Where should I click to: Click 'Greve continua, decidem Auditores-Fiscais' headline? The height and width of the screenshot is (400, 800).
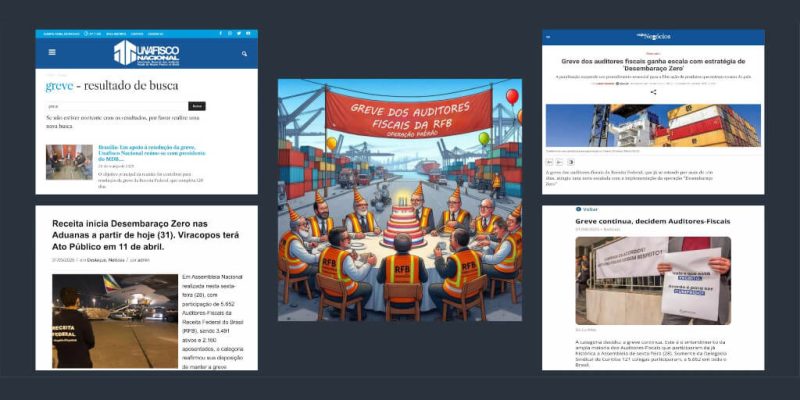pyautogui.click(x=653, y=221)
